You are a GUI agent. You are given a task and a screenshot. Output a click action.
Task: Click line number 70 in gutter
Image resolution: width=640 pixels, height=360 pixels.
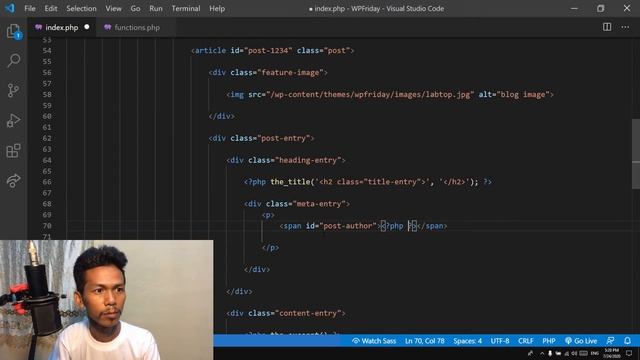47,226
